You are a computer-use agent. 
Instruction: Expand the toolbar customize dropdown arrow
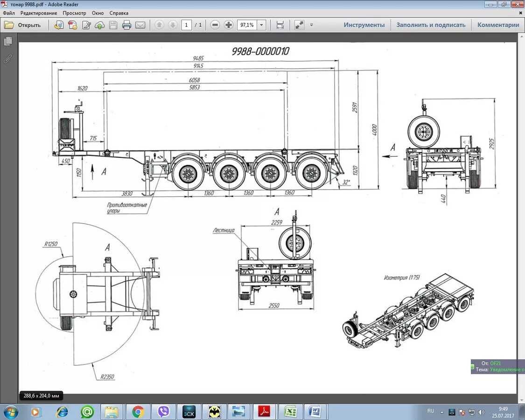(x=311, y=25)
